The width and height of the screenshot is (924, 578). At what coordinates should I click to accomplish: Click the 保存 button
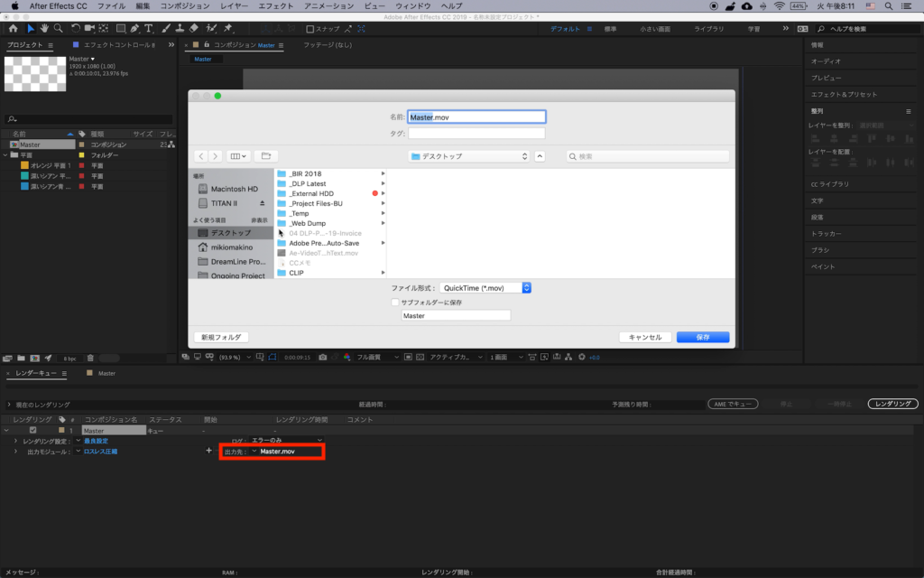pos(702,337)
